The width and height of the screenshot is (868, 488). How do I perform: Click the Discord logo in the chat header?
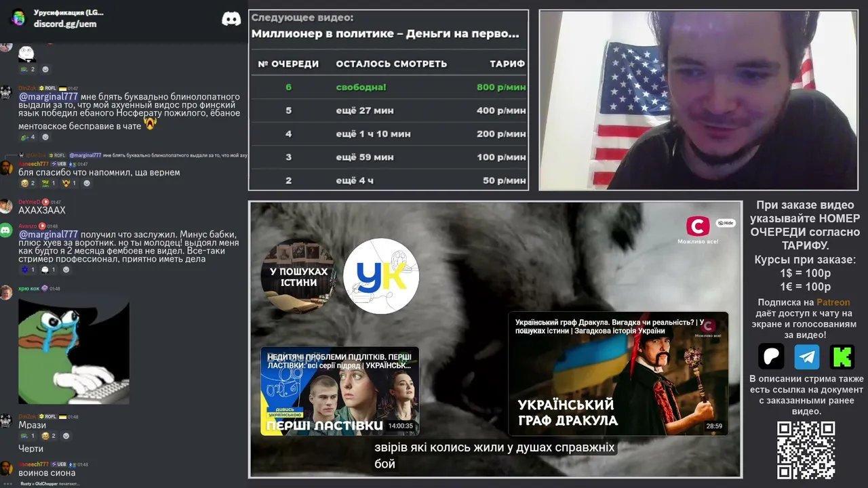pos(231,18)
